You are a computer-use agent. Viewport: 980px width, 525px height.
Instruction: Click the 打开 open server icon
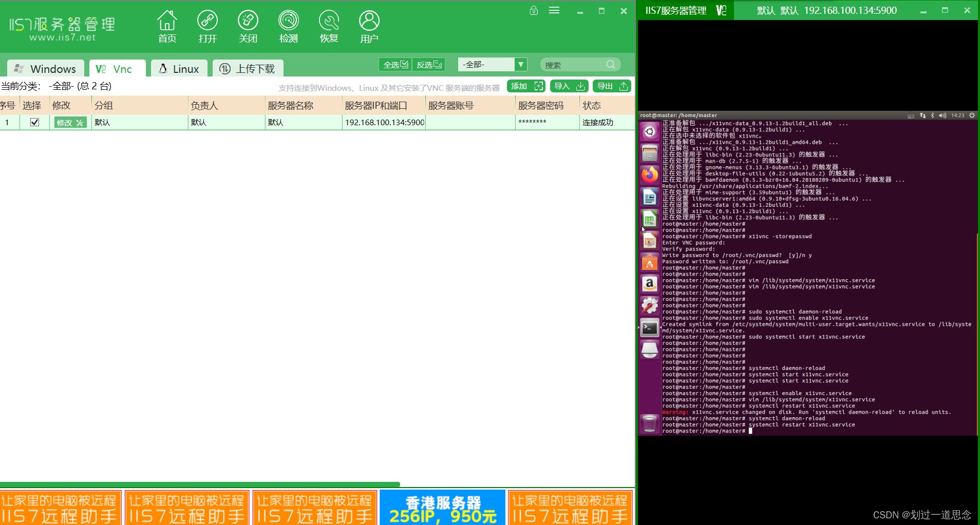coord(208,26)
